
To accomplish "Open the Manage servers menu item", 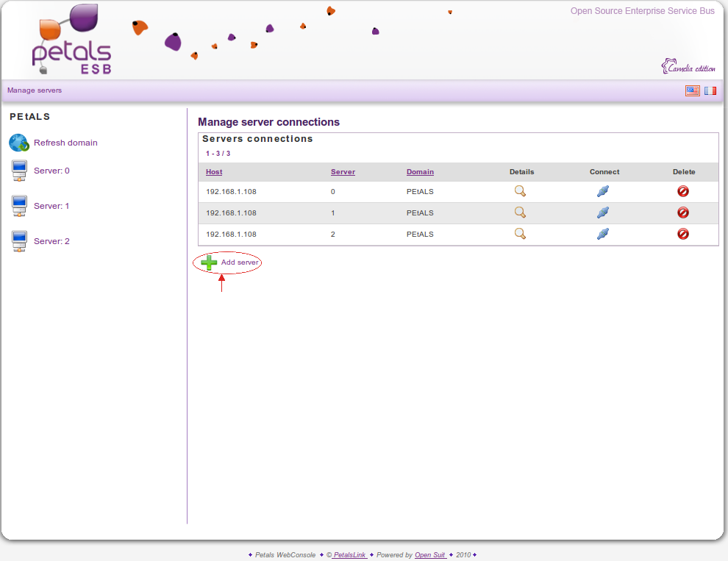I will click(x=35, y=90).
